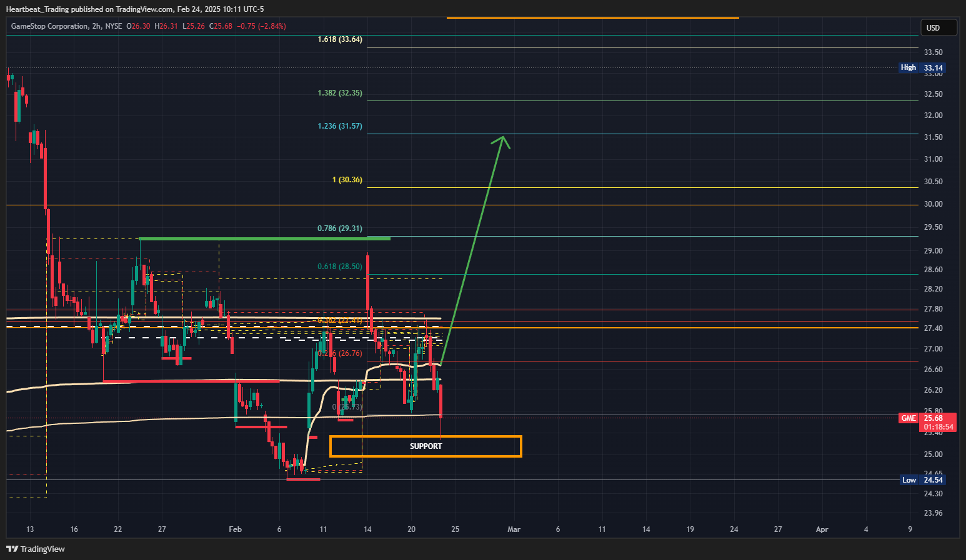Click 23.96 on the price axis
Viewport: 966px width, 560px height.
click(x=934, y=513)
